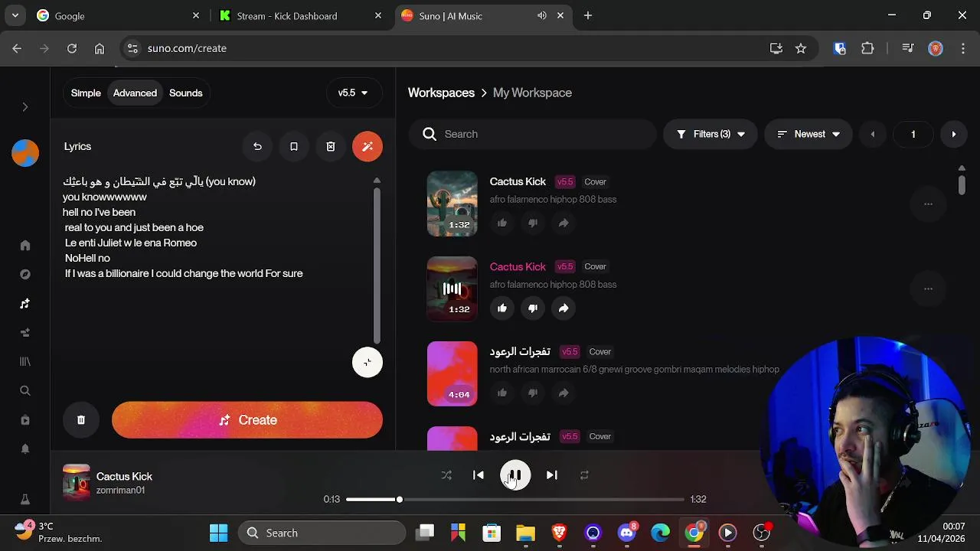Open more options for the first Cactus Kick
This screenshot has width=980, height=551.
click(928, 204)
